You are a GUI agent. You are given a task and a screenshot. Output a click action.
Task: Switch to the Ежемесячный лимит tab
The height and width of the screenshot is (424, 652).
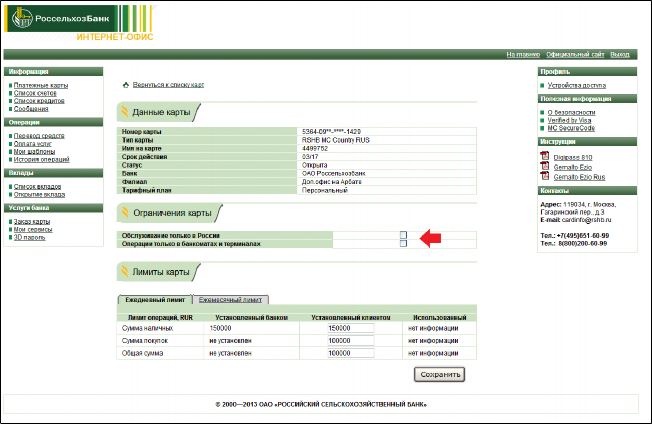click(x=230, y=300)
